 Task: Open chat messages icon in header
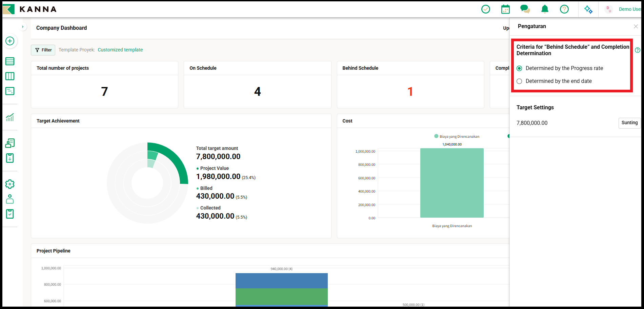[525, 9]
